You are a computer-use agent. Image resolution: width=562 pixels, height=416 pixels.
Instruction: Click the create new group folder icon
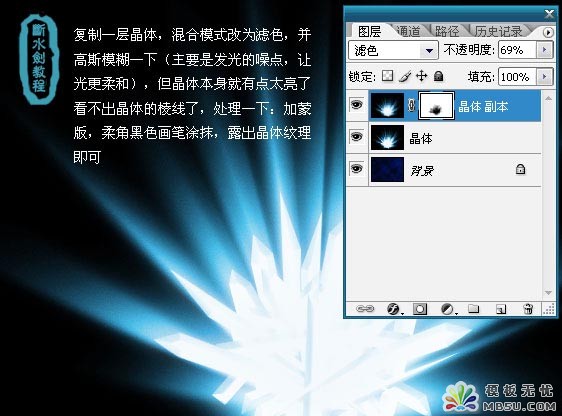(x=474, y=309)
